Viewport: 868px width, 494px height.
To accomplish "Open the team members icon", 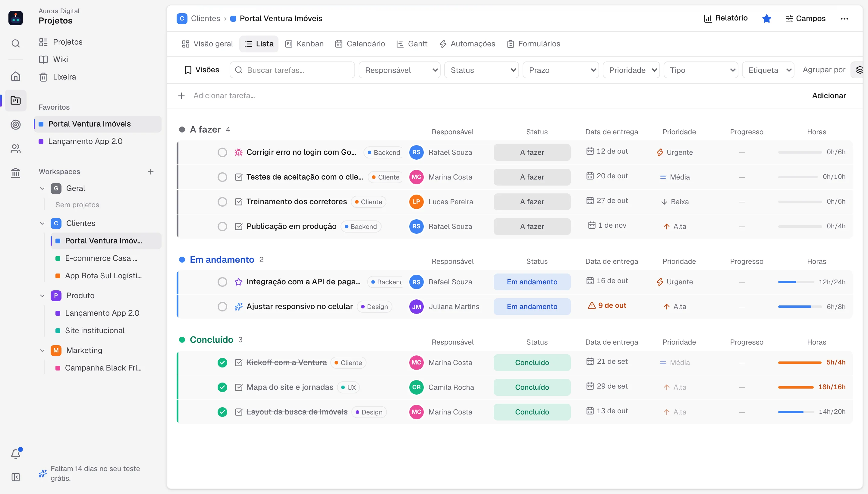I will (x=16, y=149).
